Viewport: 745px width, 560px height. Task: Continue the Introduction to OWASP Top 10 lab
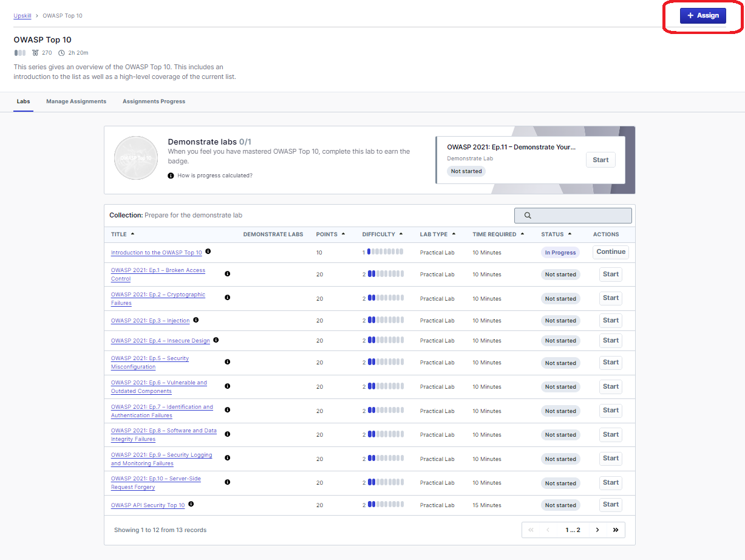610,252
